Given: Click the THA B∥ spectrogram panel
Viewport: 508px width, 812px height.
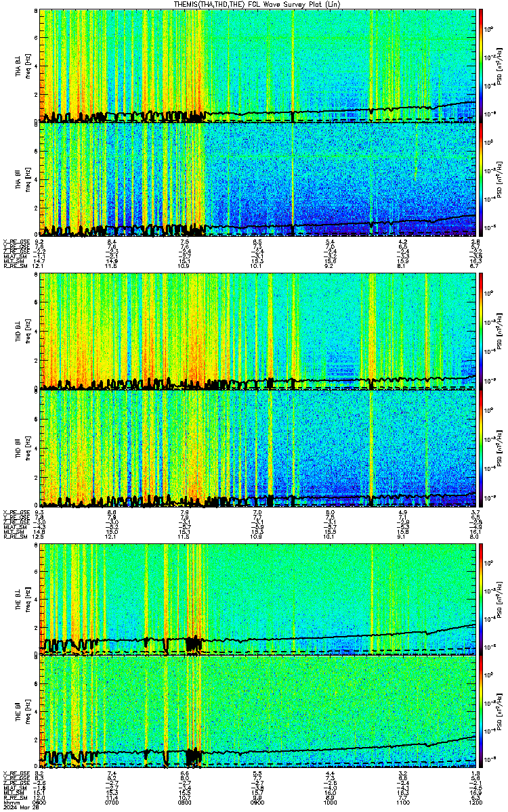Looking at the screenshot, I should click(258, 179).
